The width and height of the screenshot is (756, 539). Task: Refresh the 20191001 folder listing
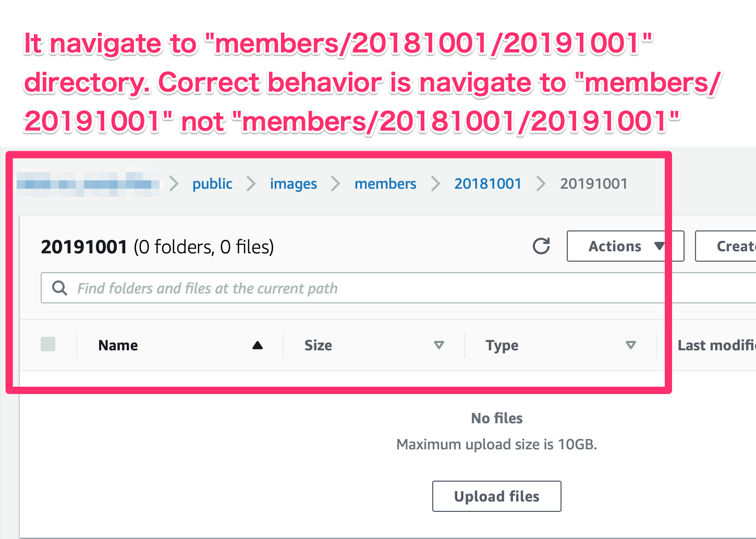click(x=542, y=246)
